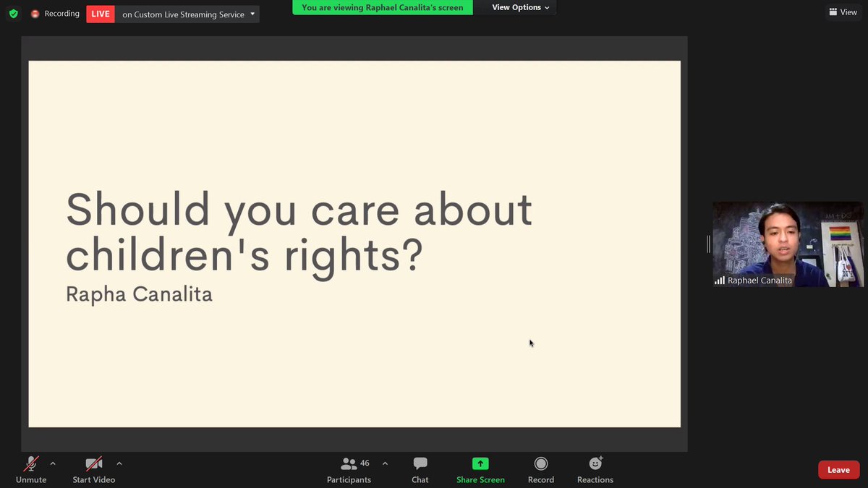Viewport: 868px width, 488px height.
Task: Click the Record button
Action: click(541, 470)
